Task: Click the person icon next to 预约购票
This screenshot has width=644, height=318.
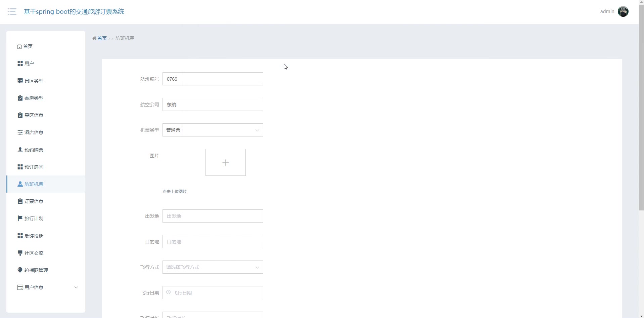Action: [x=20, y=150]
